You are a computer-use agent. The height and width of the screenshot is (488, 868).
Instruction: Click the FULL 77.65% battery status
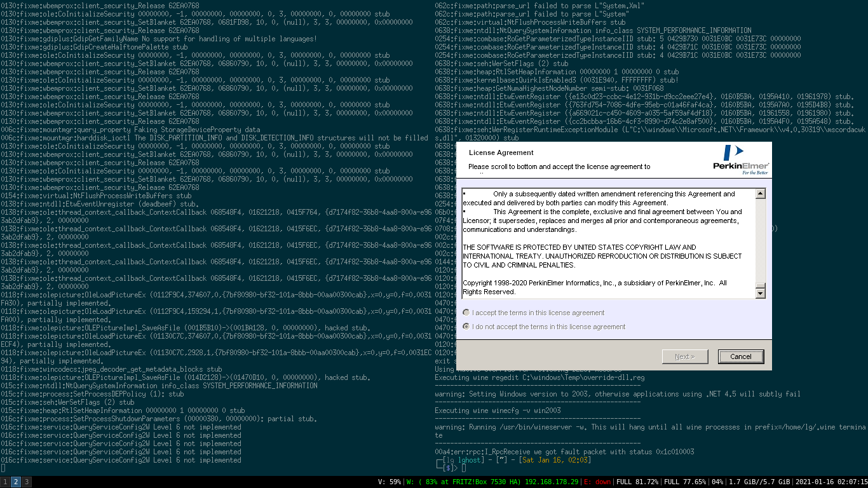pos(685,482)
